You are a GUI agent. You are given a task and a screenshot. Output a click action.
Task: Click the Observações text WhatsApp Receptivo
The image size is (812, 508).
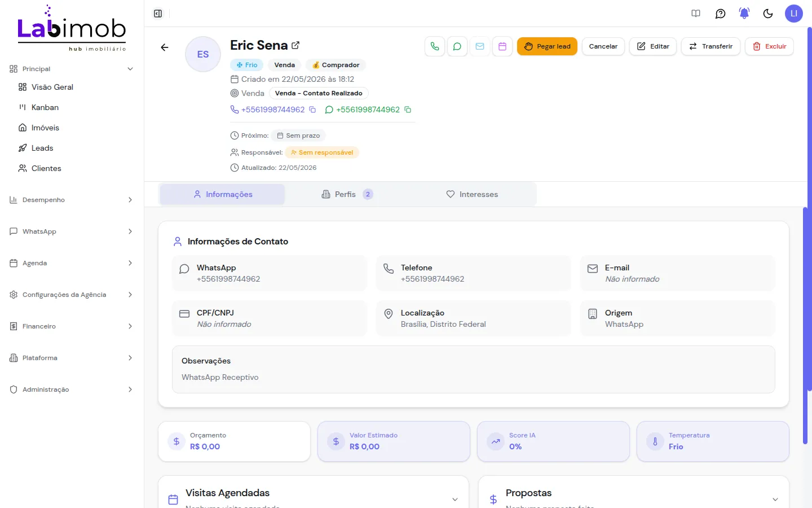[220, 377]
